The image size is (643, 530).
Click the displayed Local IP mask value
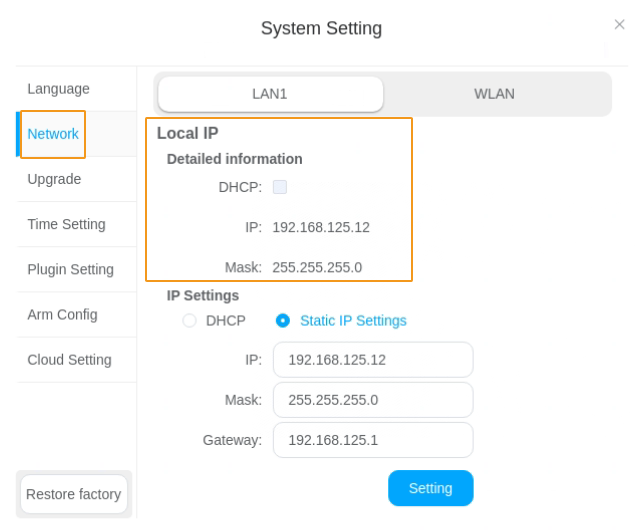317,267
